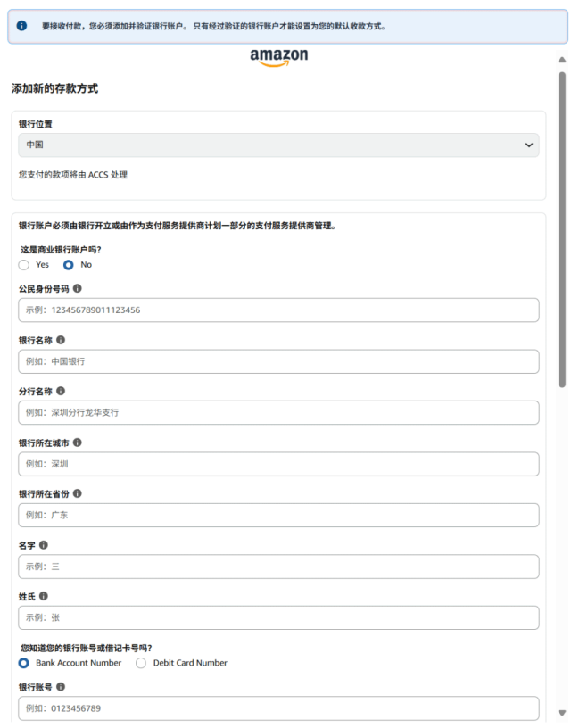
Task: Click info icon next to 公民身份号码
Action: point(78,289)
